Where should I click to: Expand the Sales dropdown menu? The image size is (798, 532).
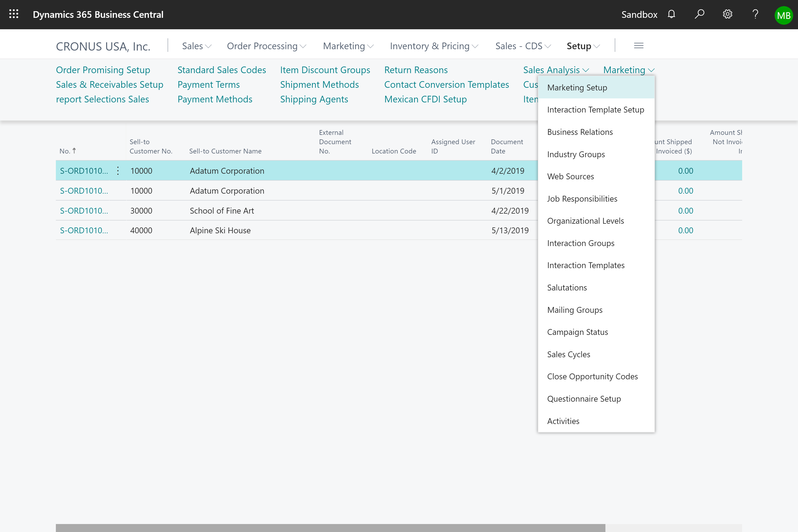[x=196, y=46]
